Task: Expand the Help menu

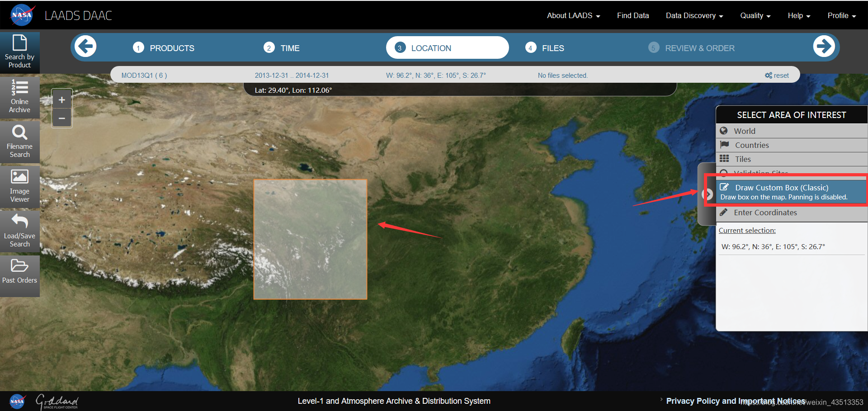Action: 799,15
